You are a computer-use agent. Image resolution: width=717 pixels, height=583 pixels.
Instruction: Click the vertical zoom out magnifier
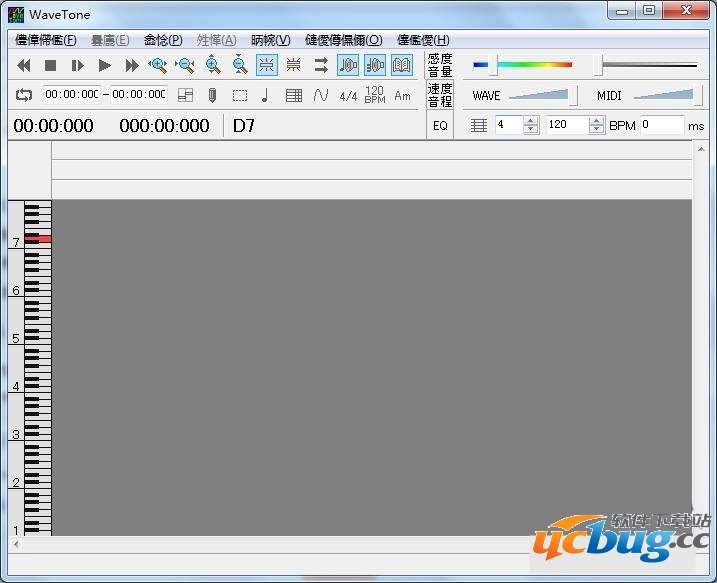pyautogui.click(x=240, y=66)
